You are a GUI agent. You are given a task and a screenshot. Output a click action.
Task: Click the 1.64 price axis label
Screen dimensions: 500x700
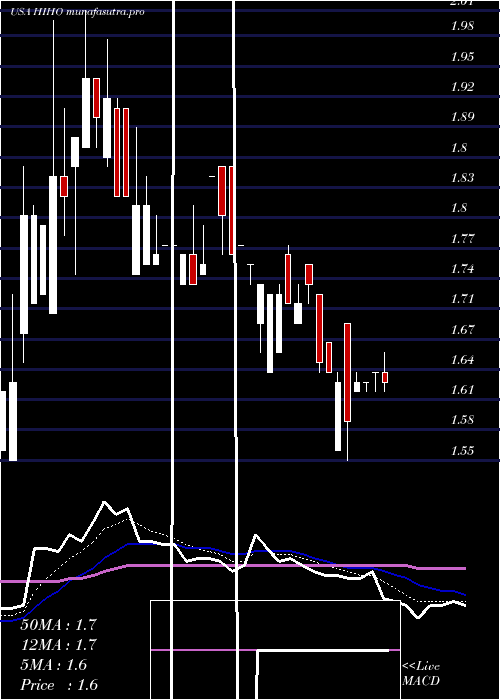point(462,359)
